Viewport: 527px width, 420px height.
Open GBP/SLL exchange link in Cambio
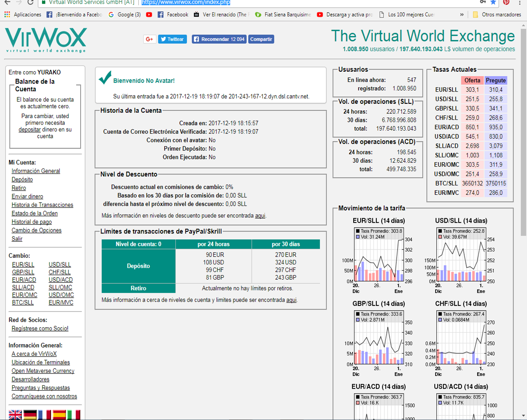(x=23, y=272)
